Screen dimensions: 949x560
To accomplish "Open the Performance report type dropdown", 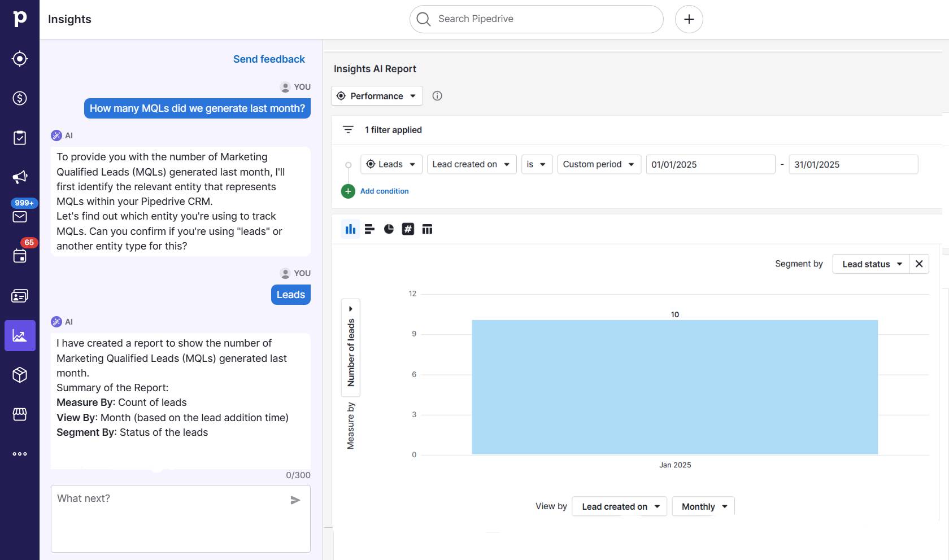I will pyautogui.click(x=376, y=95).
